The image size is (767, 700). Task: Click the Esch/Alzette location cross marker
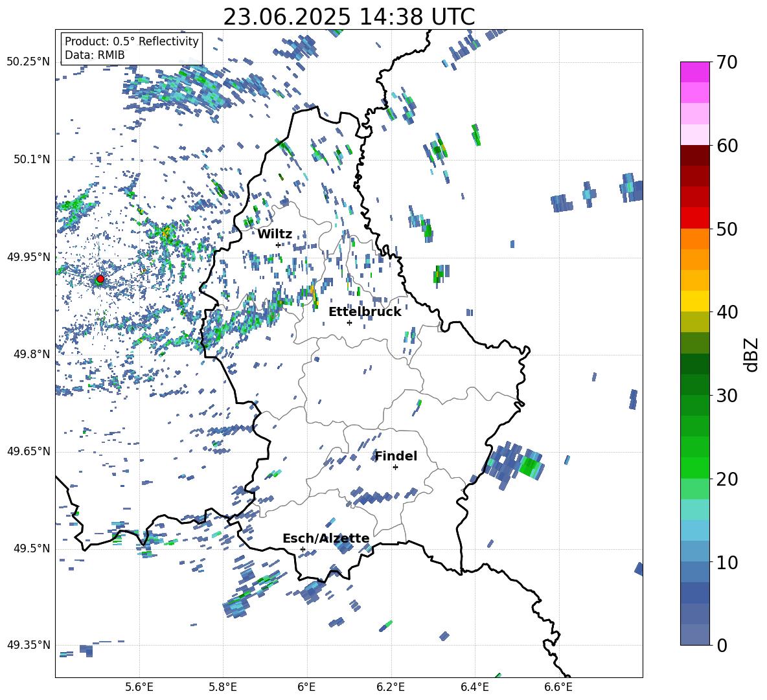point(303,549)
